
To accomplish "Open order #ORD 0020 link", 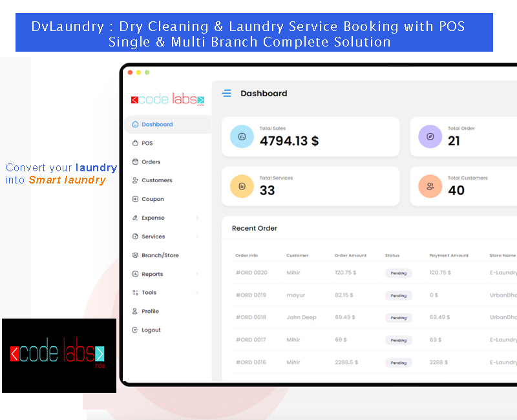I will click(x=251, y=273).
